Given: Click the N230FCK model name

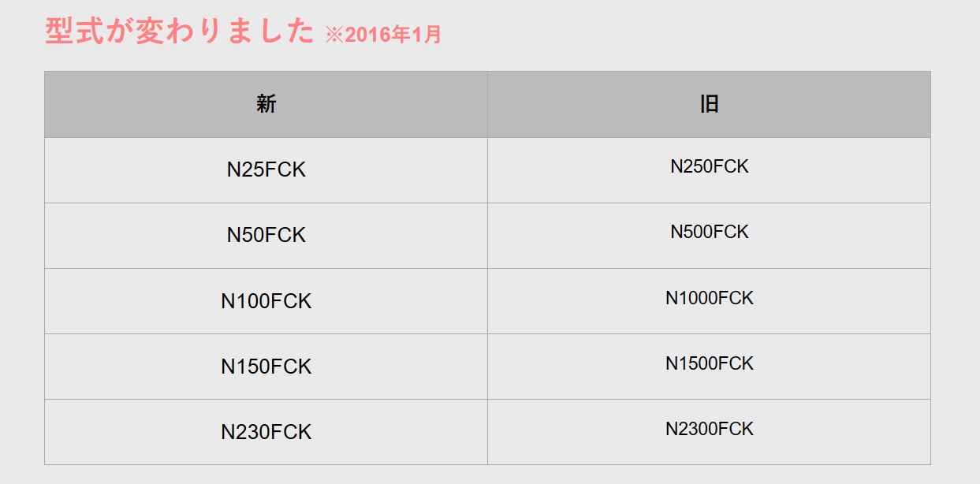Looking at the screenshot, I should click(x=266, y=432).
